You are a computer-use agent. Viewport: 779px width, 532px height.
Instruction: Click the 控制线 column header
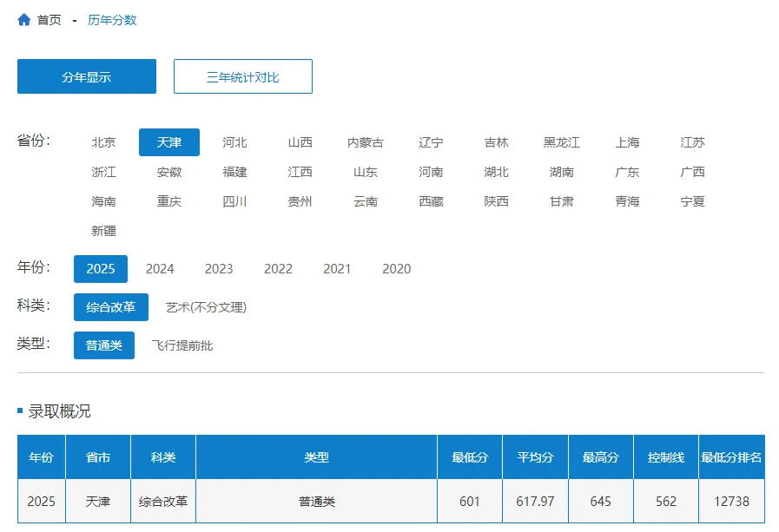point(666,457)
